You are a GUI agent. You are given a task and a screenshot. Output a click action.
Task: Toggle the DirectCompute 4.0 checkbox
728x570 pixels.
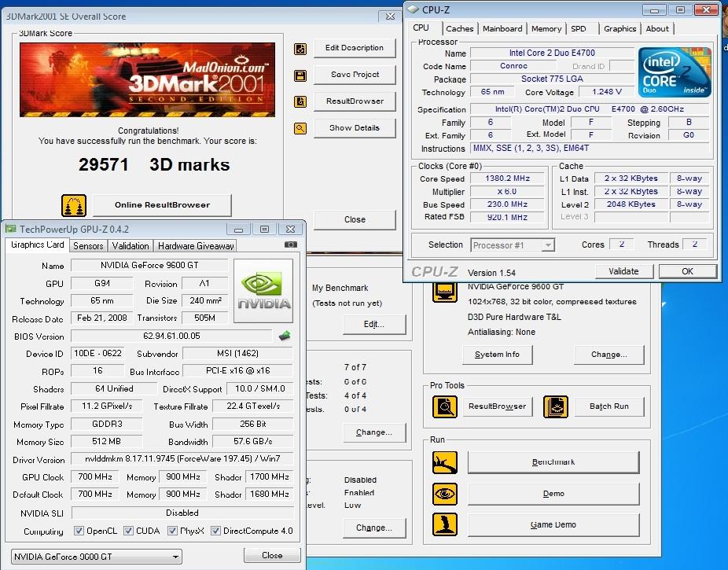(215, 531)
